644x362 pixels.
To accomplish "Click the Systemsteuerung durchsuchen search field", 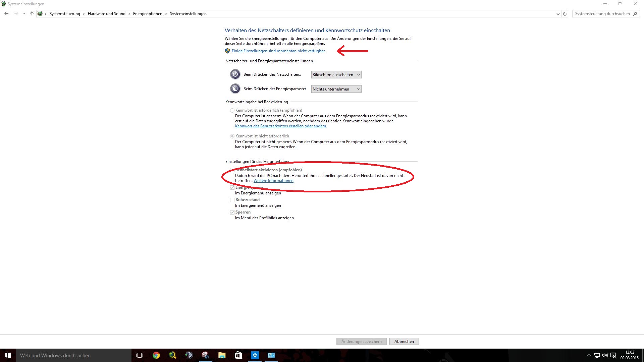I will click(x=602, y=14).
